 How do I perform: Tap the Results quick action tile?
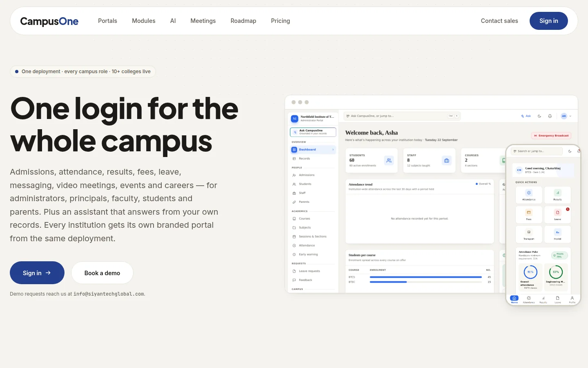[x=557, y=195]
